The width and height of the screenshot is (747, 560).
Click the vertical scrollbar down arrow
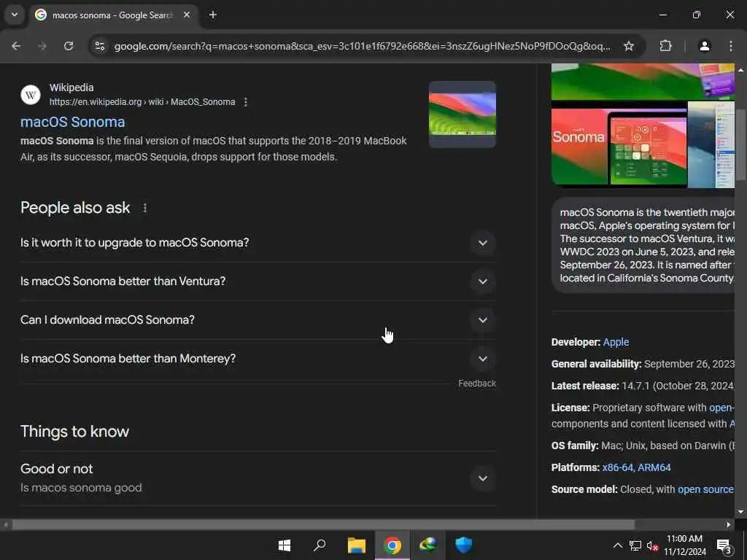point(740,512)
